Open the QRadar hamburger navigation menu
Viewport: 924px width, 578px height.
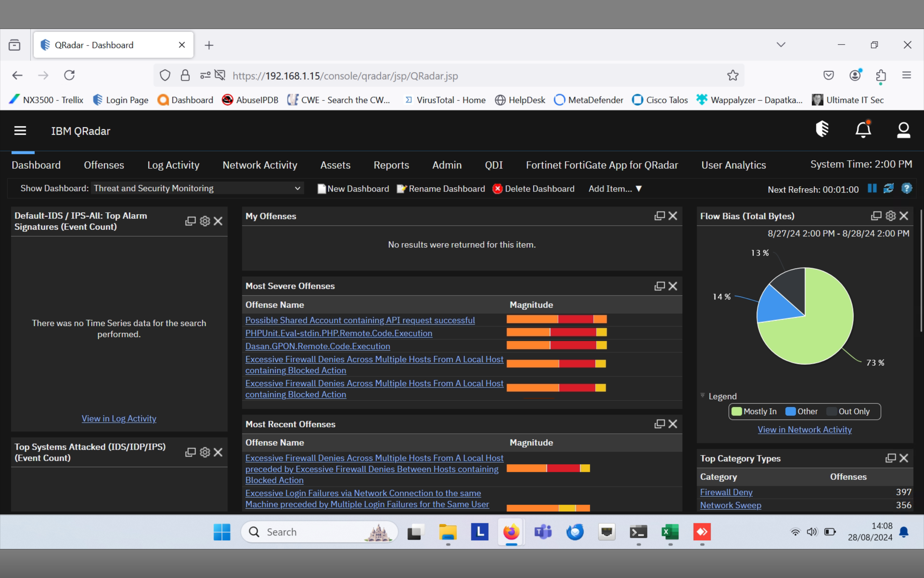coord(20,131)
